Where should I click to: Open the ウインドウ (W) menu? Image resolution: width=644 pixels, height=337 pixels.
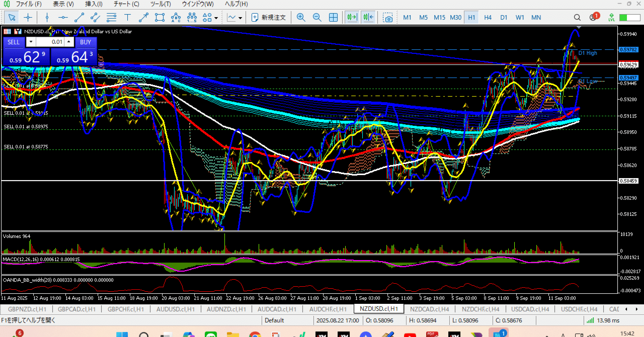click(198, 4)
